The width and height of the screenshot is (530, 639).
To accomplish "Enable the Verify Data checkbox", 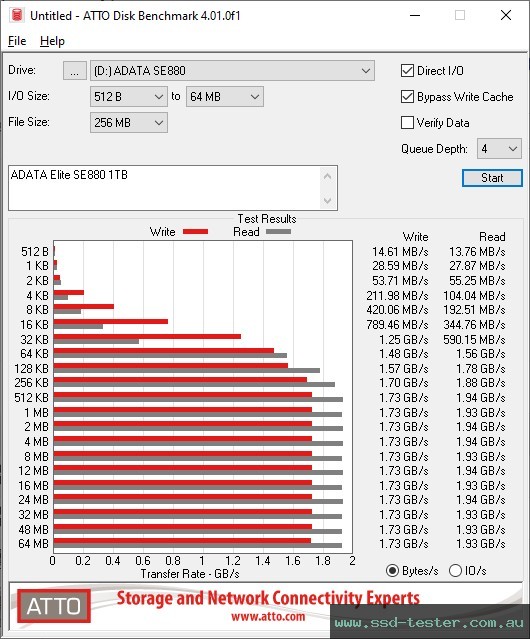I will pos(407,123).
